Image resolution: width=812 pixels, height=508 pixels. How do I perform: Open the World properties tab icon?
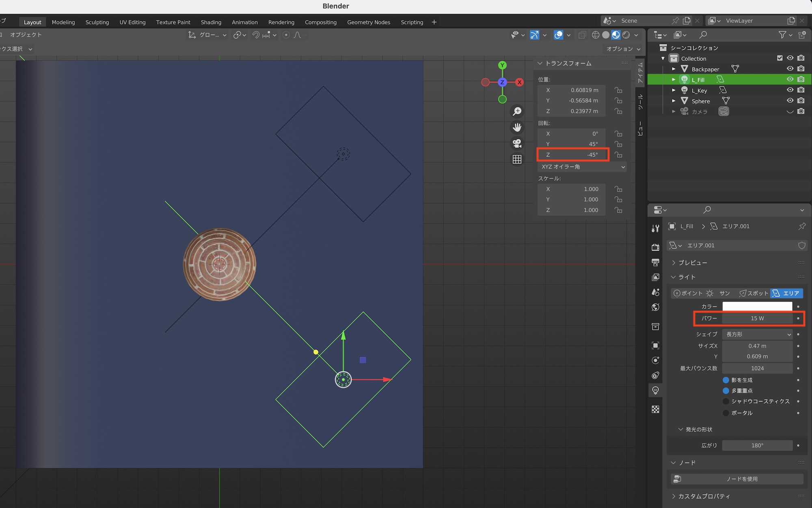tap(655, 307)
